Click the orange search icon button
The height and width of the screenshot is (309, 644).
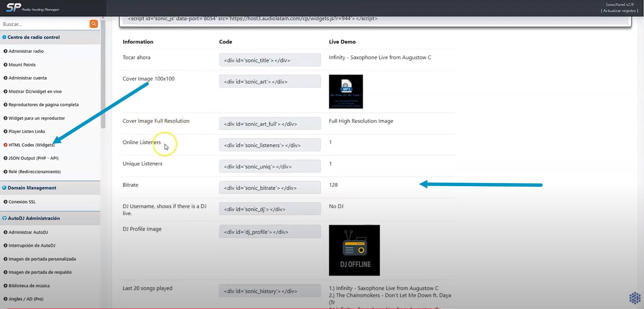94,24
